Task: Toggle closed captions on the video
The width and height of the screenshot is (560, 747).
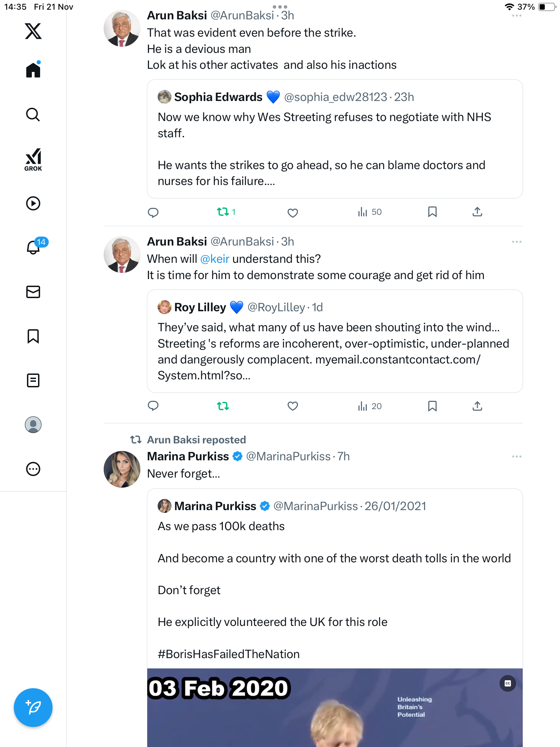Action: click(x=507, y=683)
